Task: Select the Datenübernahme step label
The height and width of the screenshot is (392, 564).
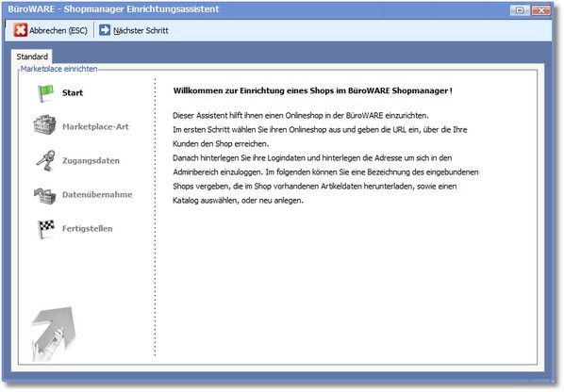Action: coord(97,194)
